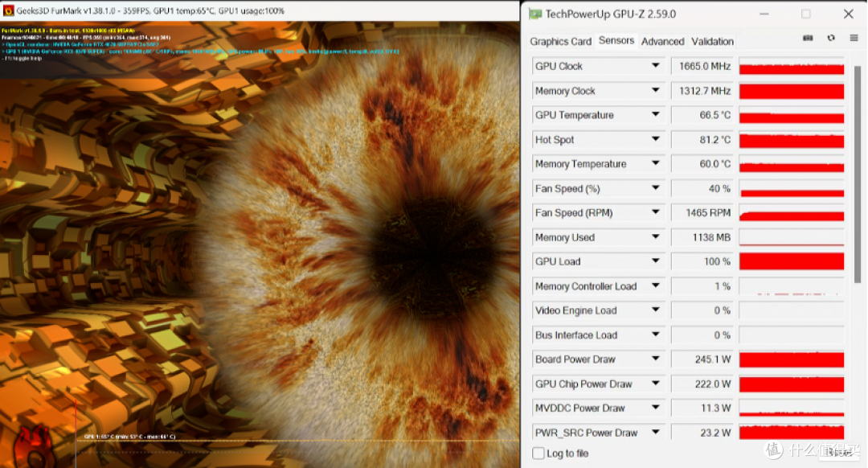Viewport: 868px width, 468px height.
Task: Click the GPU-Z app icon in title bar
Action: [534, 14]
